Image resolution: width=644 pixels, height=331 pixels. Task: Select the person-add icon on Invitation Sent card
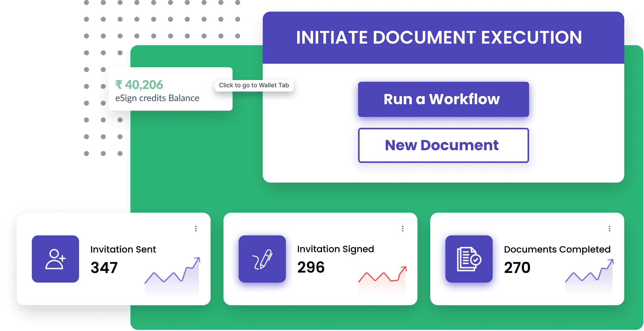pos(55,259)
